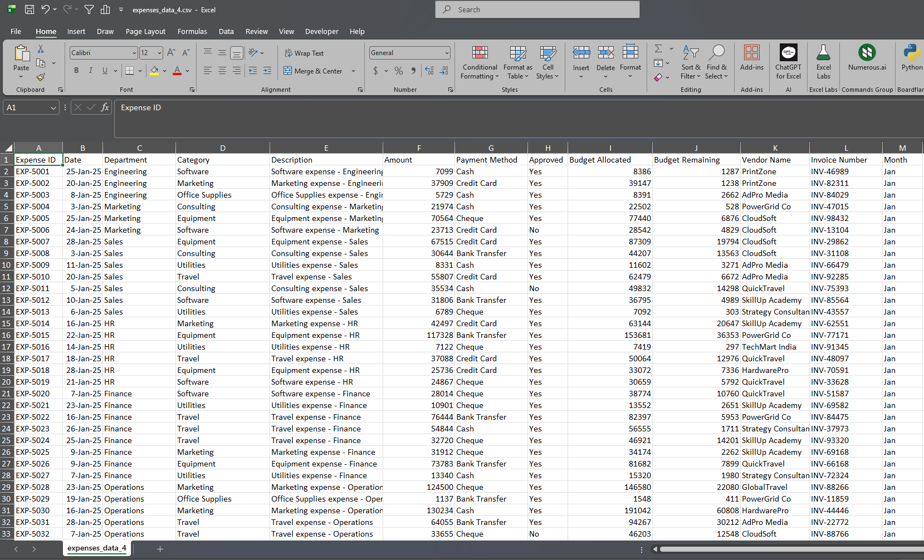
Task: Click the Filter funnel icon in quick access toolbar
Action: click(89, 9)
